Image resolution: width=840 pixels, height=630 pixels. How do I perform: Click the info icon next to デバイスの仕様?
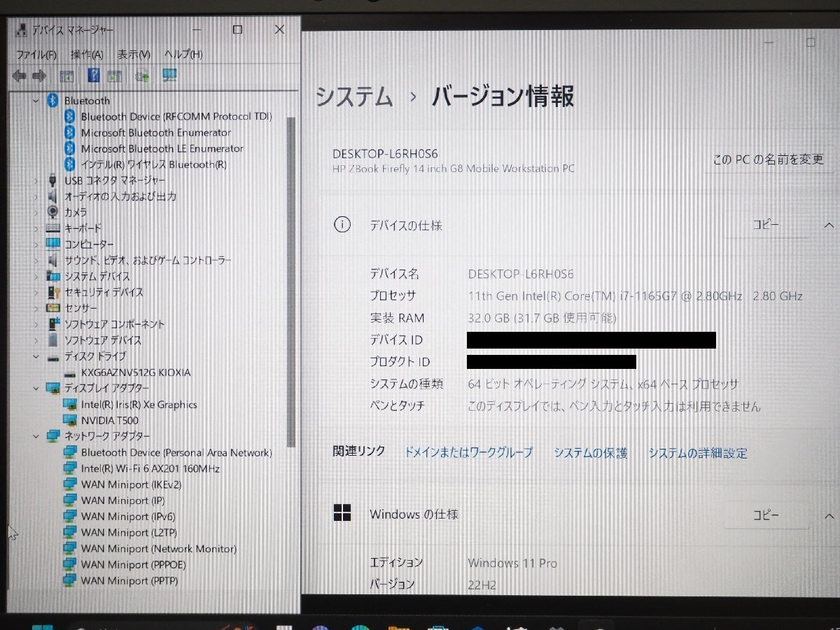(342, 225)
